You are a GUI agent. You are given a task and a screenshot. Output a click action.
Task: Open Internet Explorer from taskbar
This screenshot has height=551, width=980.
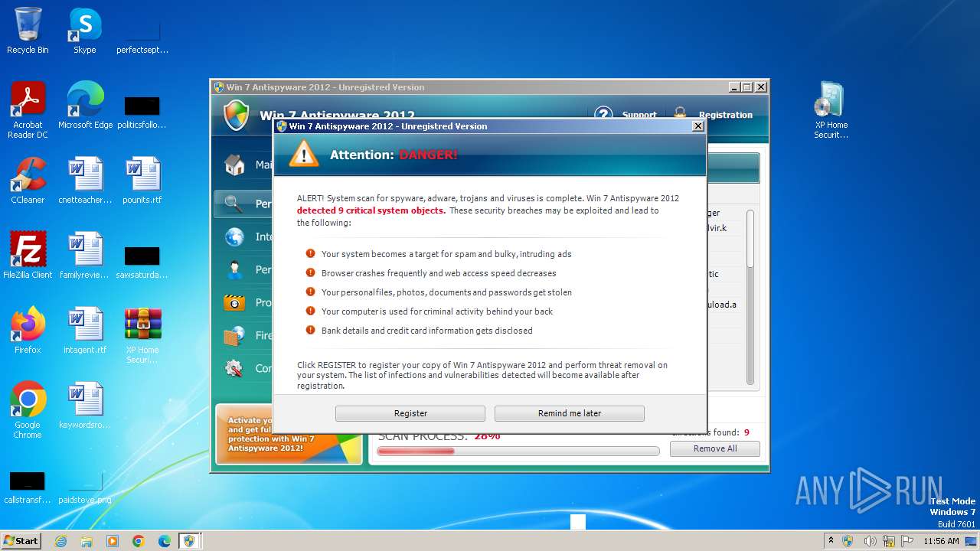(x=60, y=540)
